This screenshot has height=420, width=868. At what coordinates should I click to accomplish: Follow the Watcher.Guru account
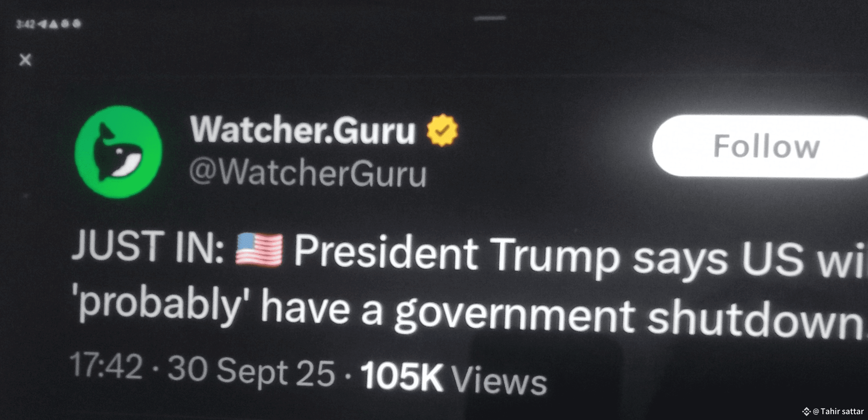click(760, 146)
